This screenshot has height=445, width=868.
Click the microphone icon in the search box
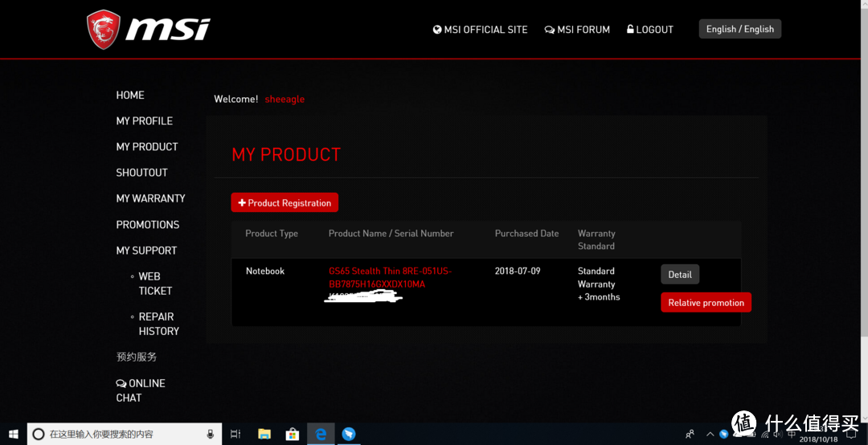point(211,434)
